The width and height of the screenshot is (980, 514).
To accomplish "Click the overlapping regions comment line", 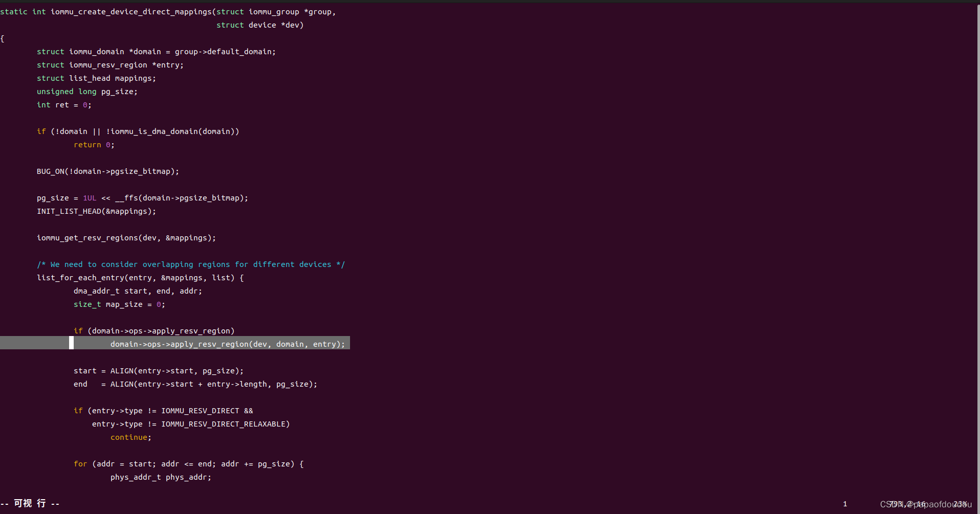I will tap(190, 264).
